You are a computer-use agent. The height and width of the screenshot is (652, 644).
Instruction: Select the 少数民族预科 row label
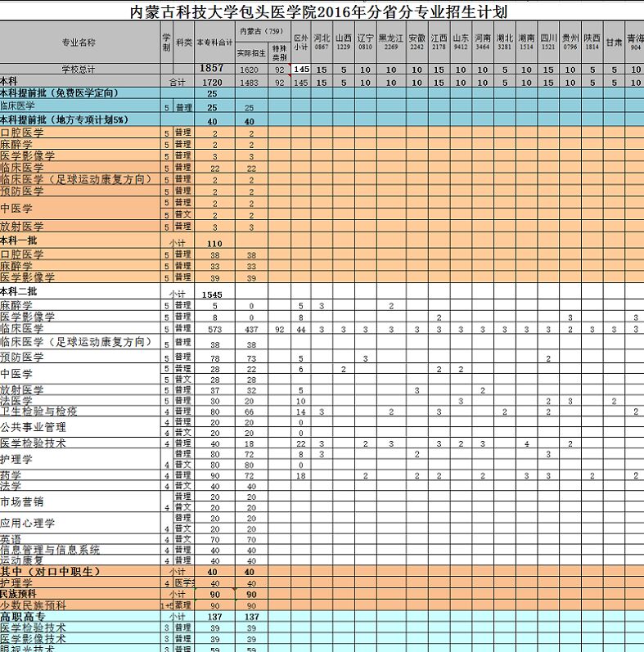[x=34, y=605]
